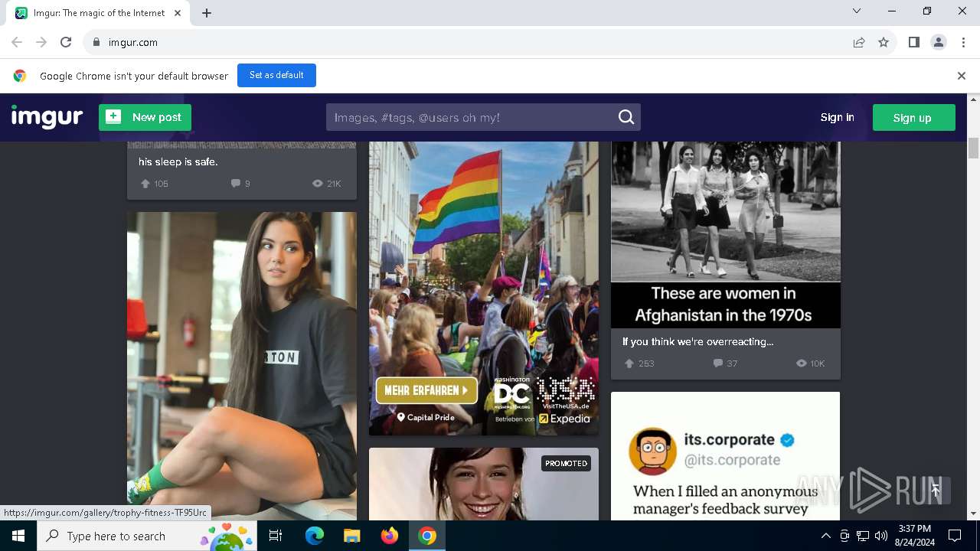Upvote the 'his sleep is safe.' post
Image resolution: width=980 pixels, height=551 pixels.
[x=145, y=184]
